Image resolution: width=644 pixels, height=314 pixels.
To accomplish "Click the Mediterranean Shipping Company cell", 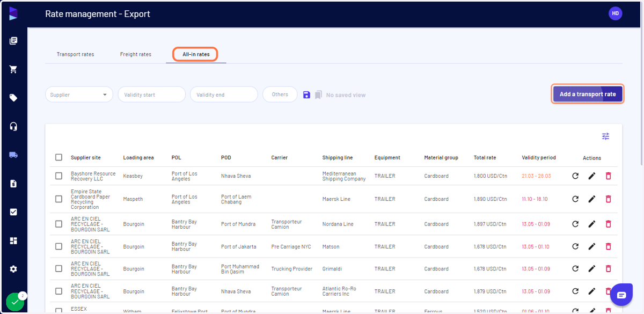I will 344,176.
